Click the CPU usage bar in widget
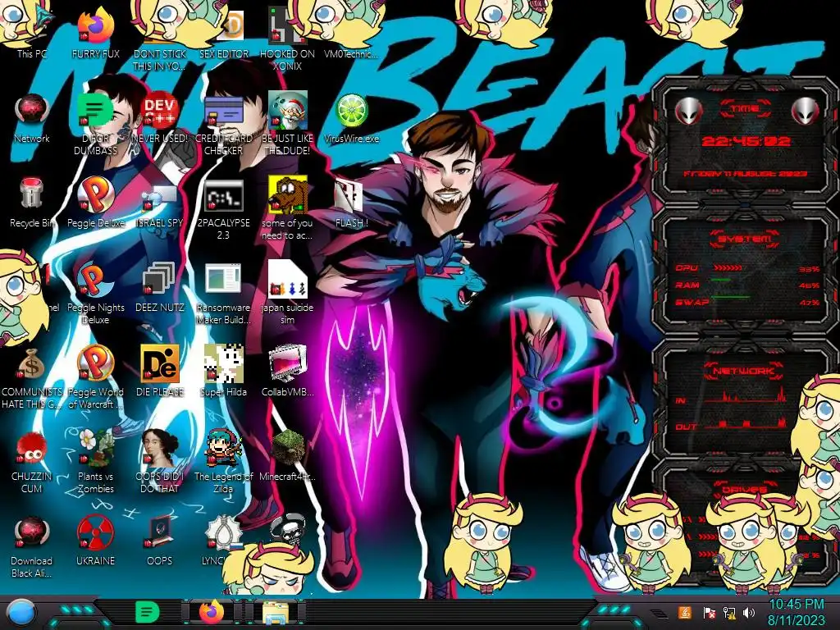This screenshot has width=840, height=630. 728,267
